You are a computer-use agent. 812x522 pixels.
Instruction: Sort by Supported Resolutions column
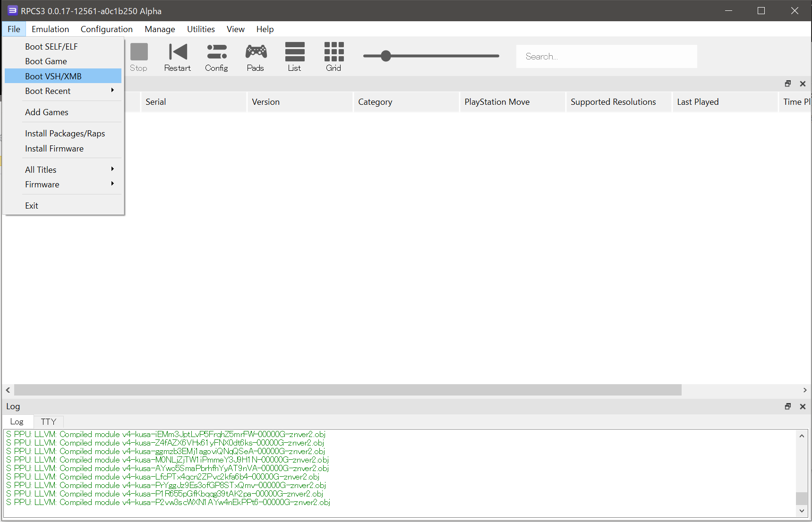pos(619,102)
